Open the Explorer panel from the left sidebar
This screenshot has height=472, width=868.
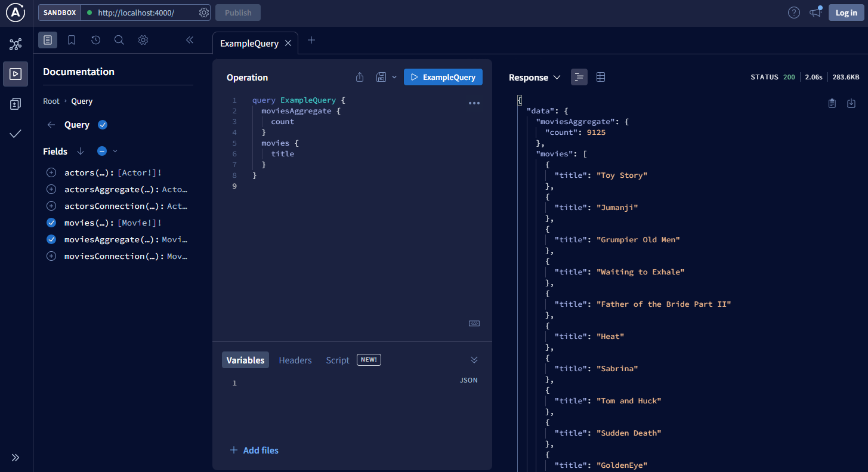[16, 73]
